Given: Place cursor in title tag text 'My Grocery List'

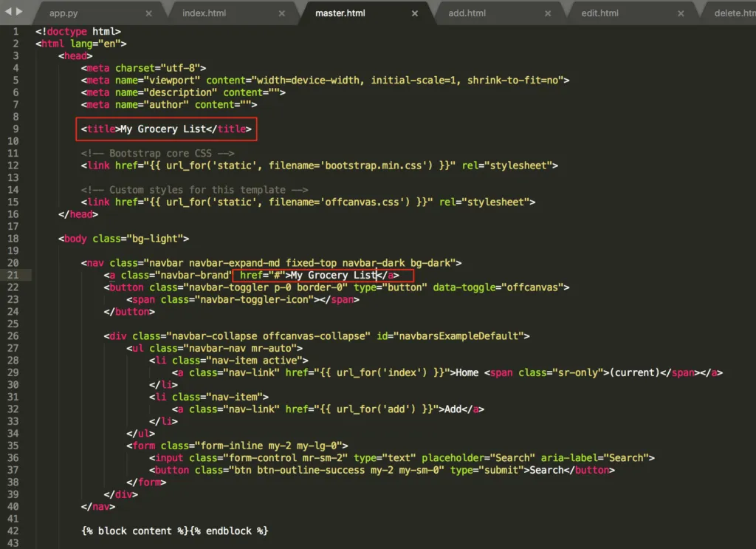Looking at the screenshot, I should click(x=163, y=129).
